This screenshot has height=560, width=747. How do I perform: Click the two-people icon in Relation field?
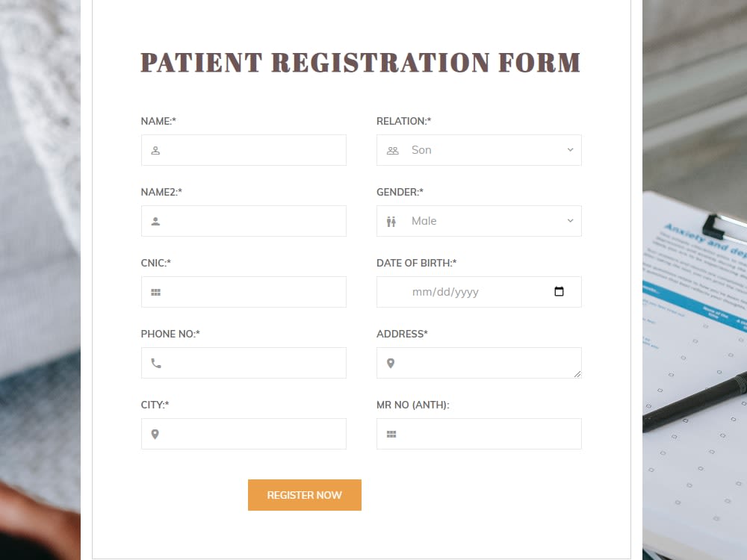393,151
